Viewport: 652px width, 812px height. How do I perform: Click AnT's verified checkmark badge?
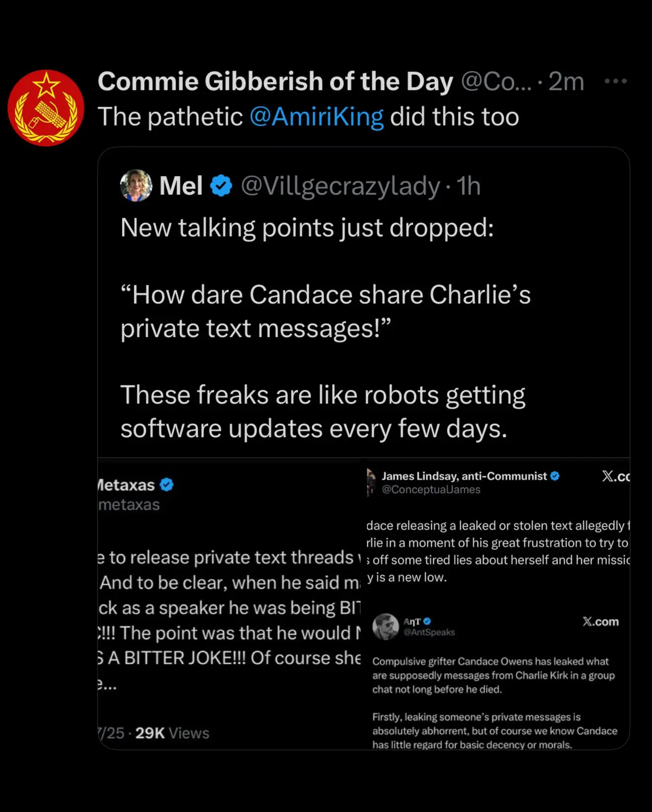pyautogui.click(x=427, y=621)
